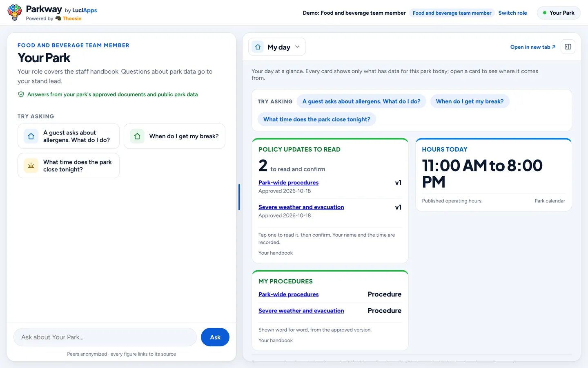
Task: Open Severe weather and evacuation under Policy Updates
Action: pyautogui.click(x=301, y=207)
